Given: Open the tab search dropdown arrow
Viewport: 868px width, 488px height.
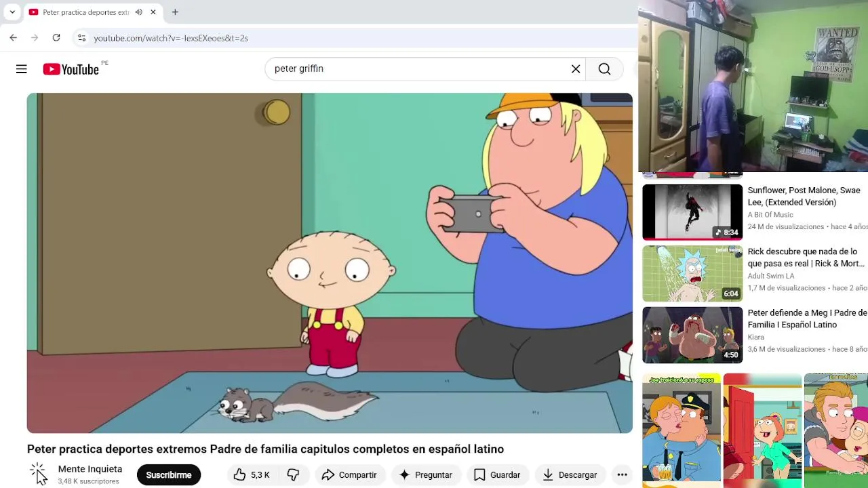Looking at the screenshot, I should 12,12.
